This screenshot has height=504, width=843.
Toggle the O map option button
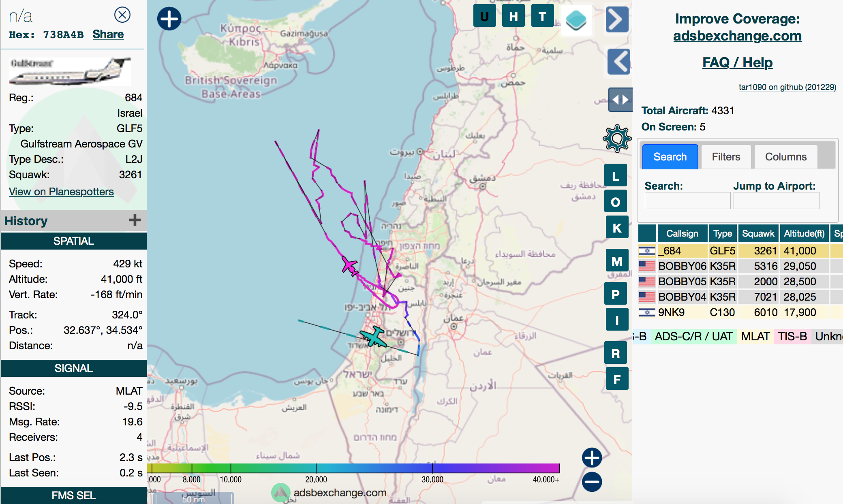tap(616, 201)
